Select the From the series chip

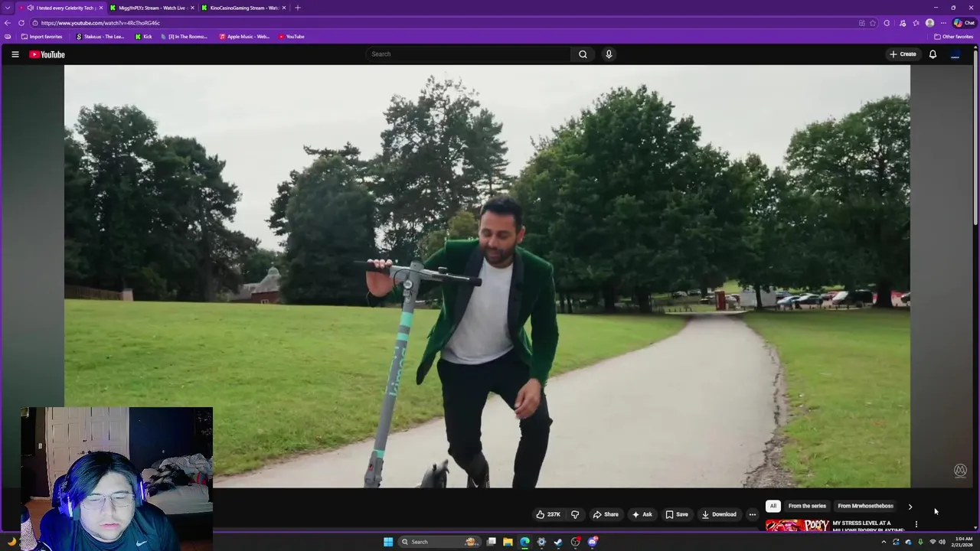click(x=807, y=506)
